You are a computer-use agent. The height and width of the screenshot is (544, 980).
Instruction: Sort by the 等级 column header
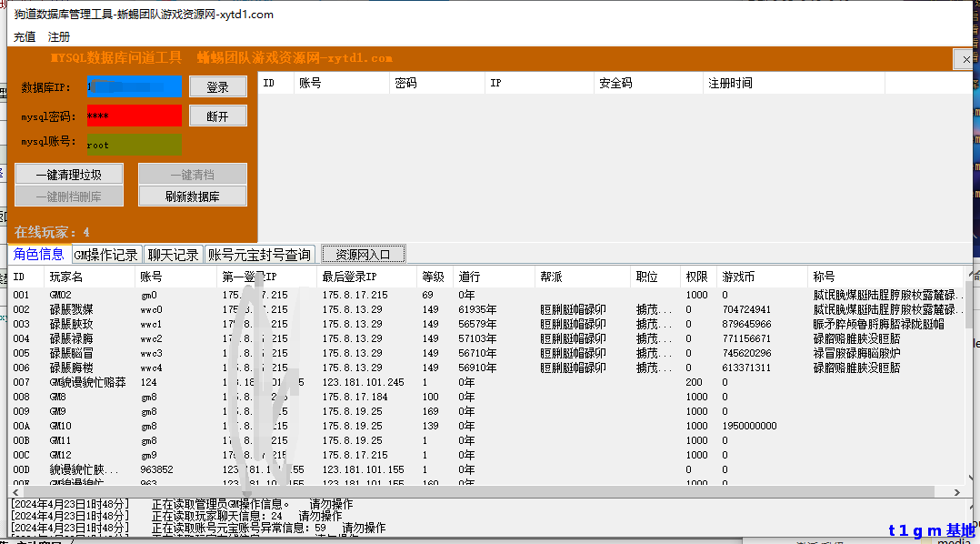click(x=433, y=277)
